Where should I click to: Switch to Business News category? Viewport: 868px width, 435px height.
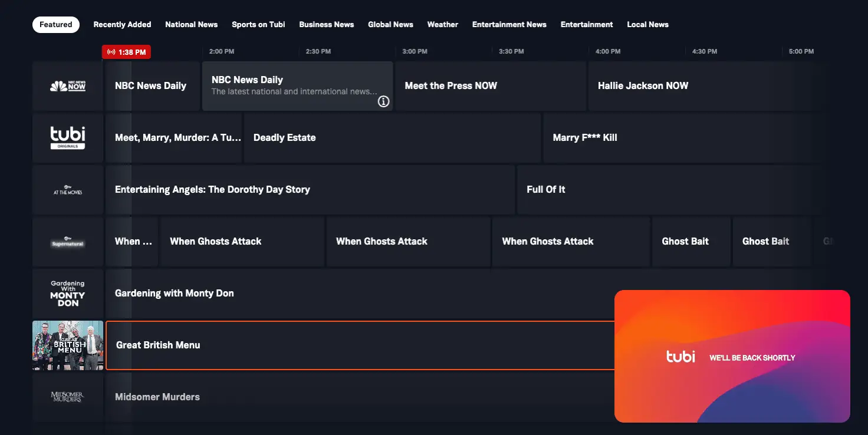(x=327, y=25)
